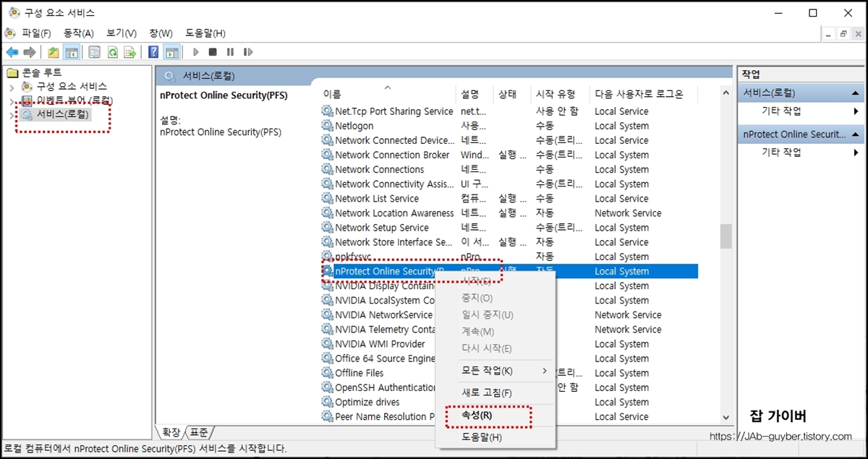The image size is (868, 459).
Task: Choose 새로 고침(F) in the context menu
Action: (x=497, y=393)
